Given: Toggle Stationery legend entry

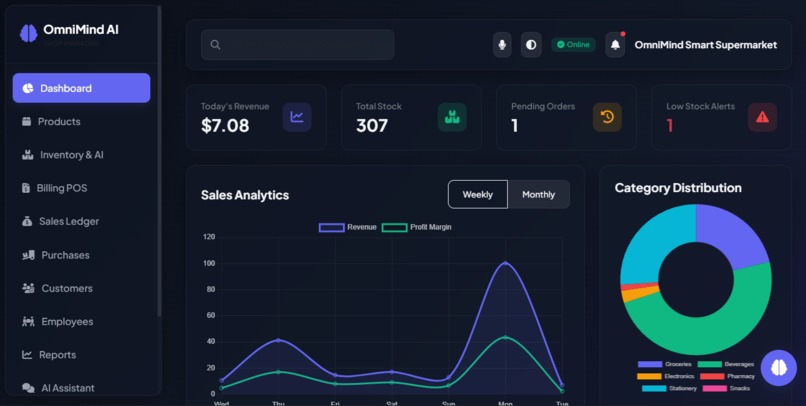Looking at the screenshot, I should [x=669, y=389].
